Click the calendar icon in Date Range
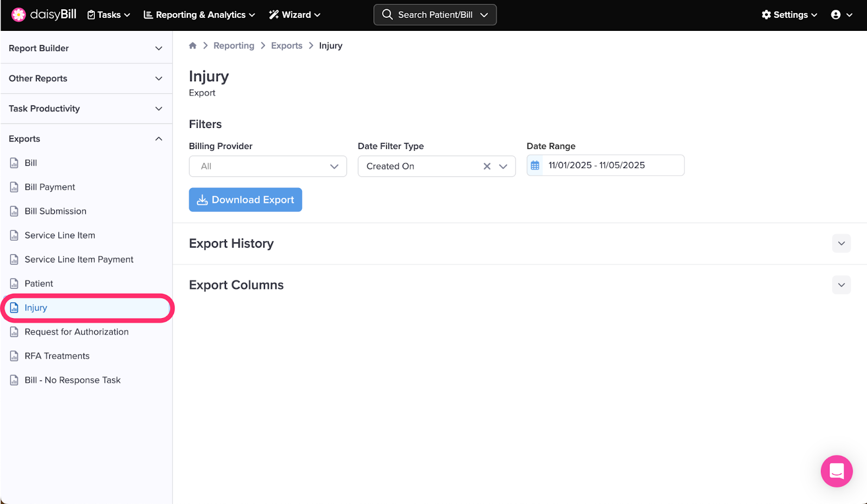867x504 pixels. coord(535,165)
